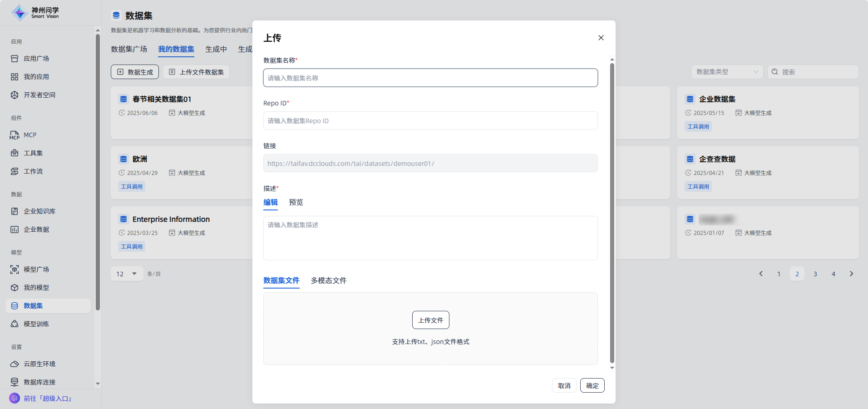Click the 企业知识库 icon
868x409 pixels.
click(15, 211)
